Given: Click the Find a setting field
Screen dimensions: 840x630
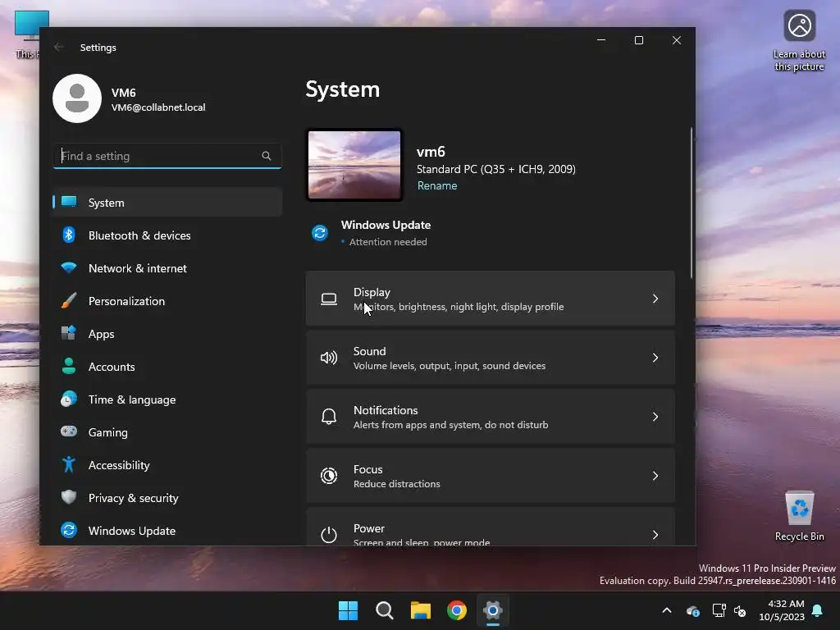Looking at the screenshot, I should coord(167,156).
